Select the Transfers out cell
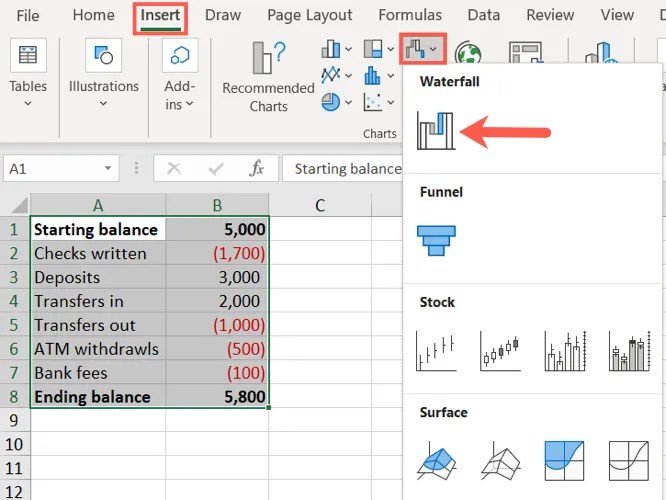The height and width of the screenshot is (500, 666). coord(98,325)
